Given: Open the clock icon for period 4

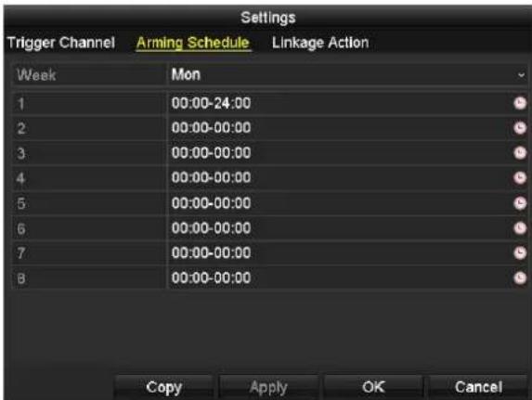Looking at the screenshot, I should pos(519,178).
